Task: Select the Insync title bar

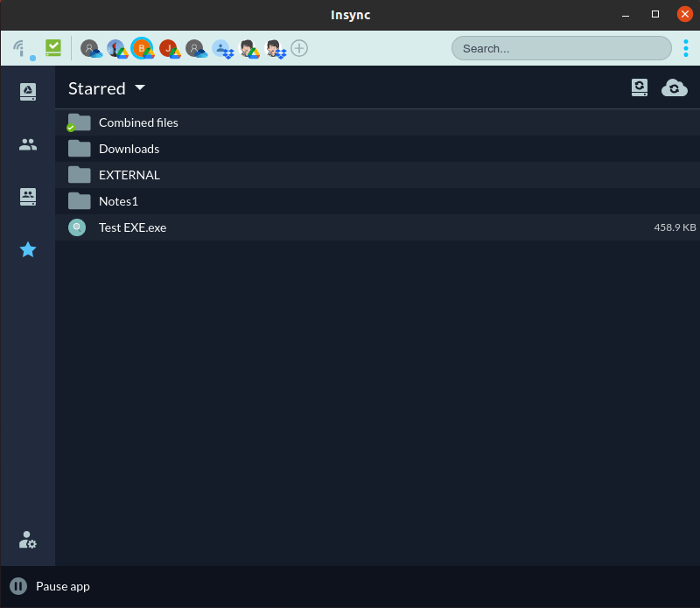Action: pyautogui.click(x=350, y=15)
